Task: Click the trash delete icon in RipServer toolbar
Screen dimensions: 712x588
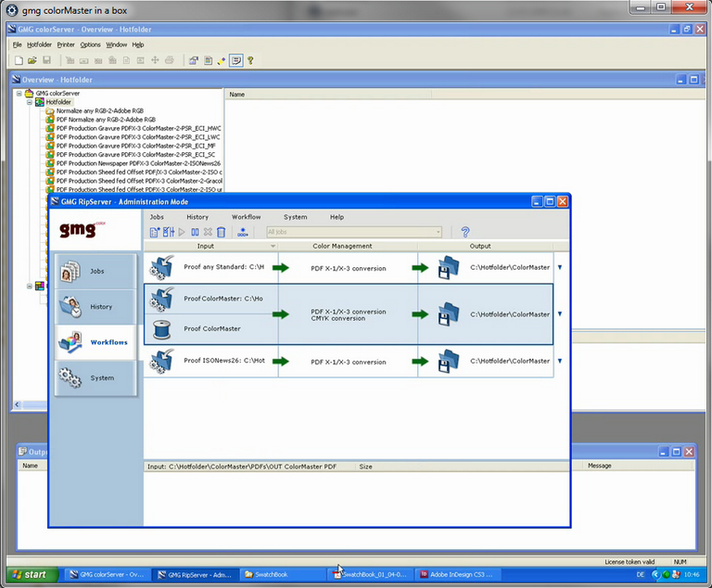Action: [222, 232]
